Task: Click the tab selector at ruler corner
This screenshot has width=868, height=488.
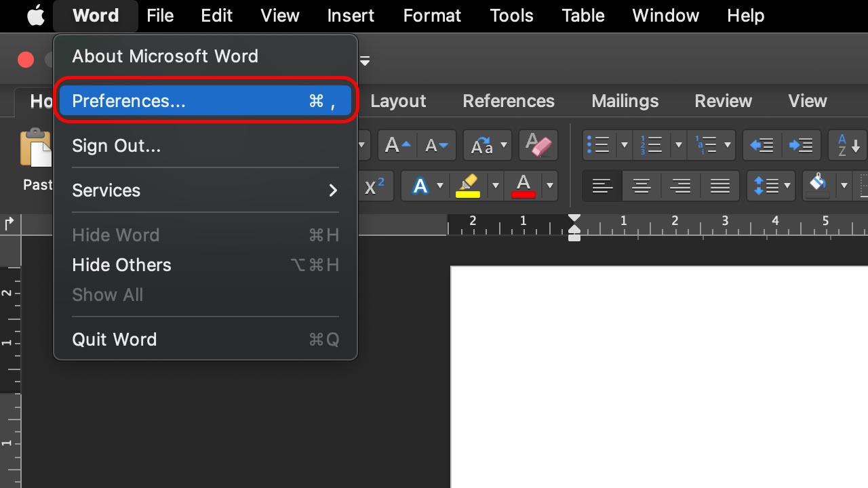Action: click(9, 224)
